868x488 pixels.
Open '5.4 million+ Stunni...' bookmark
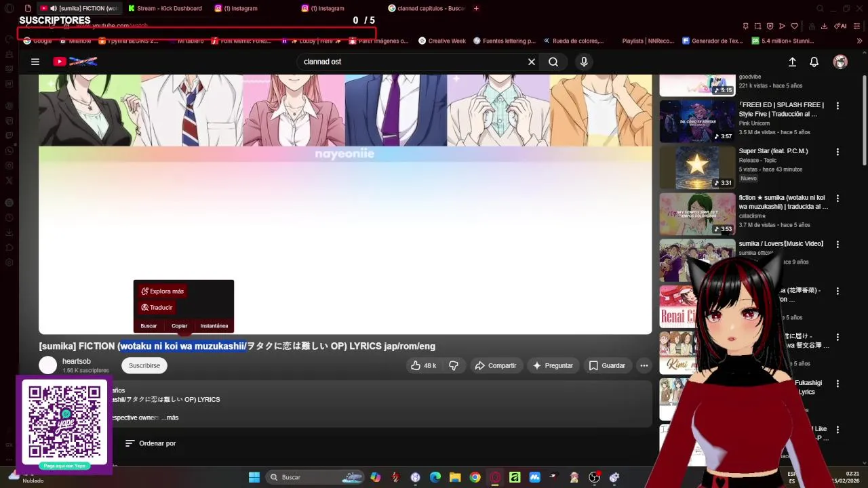pyautogui.click(x=783, y=41)
